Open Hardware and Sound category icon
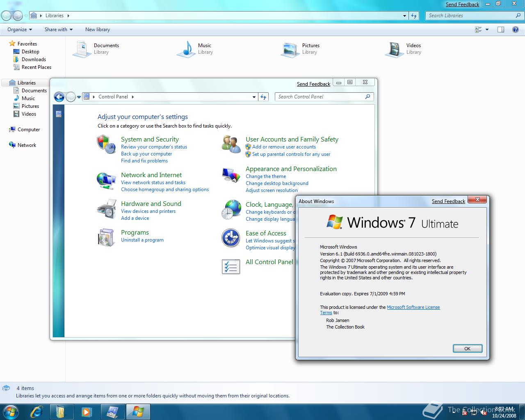 (x=106, y=209)
